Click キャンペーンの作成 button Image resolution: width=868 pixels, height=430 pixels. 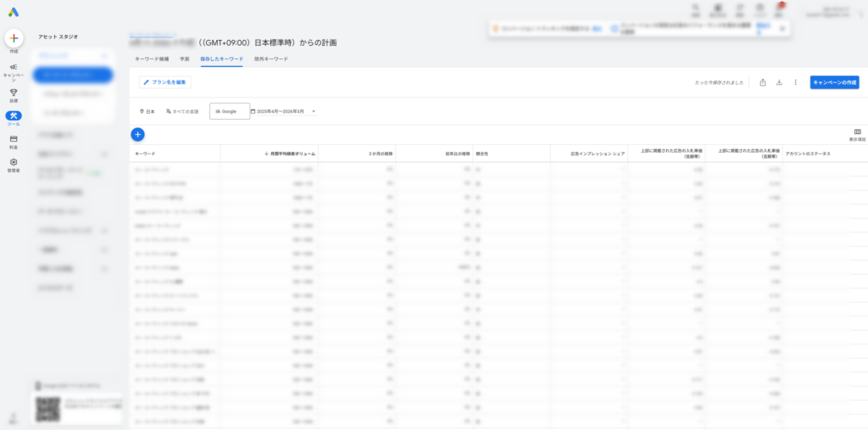(x=834, y=82)
